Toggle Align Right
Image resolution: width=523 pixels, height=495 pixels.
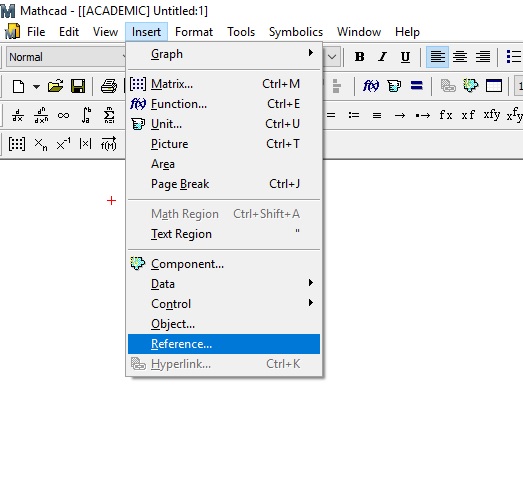(483, 57)
